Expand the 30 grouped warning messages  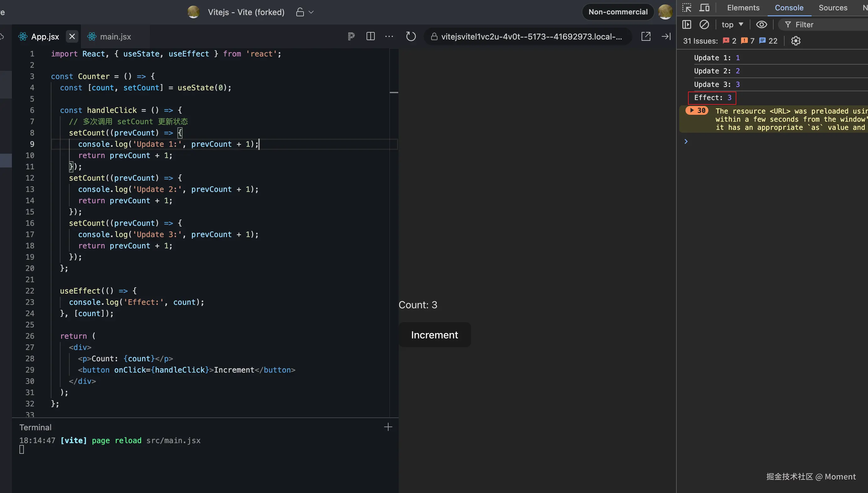tap(692, 110)
